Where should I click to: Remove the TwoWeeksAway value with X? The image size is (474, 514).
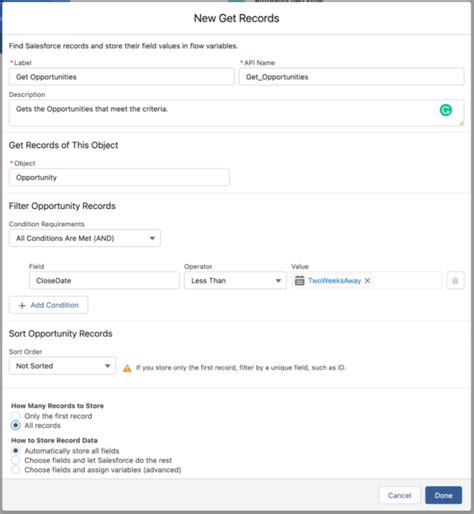[367, 281]
